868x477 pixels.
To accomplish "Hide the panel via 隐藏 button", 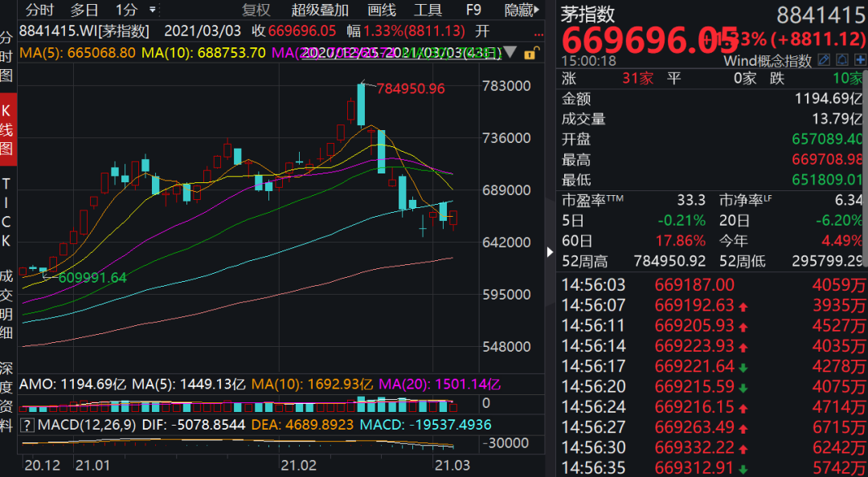I will 522,10.
